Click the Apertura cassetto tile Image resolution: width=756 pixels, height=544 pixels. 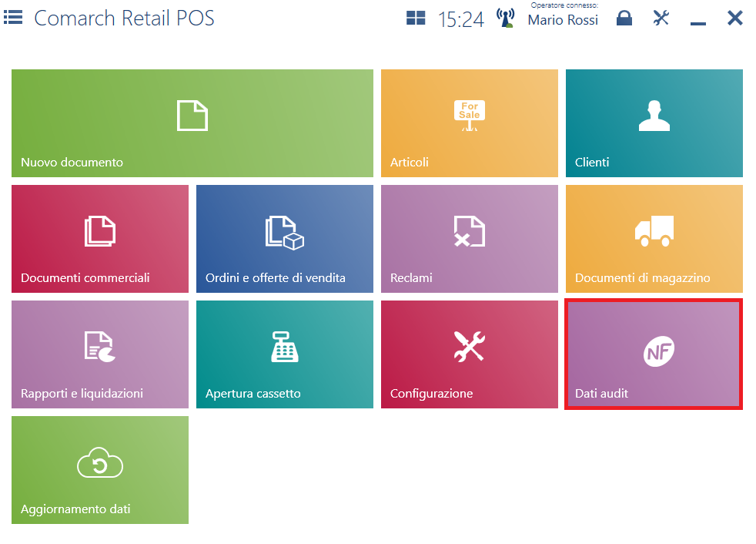(285, 354)
